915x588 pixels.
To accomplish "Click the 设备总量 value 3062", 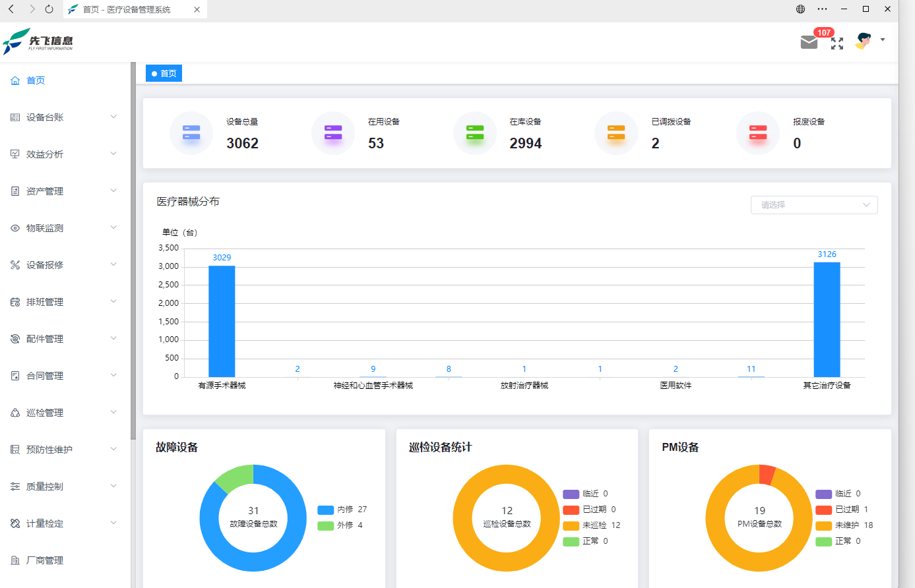I will (x=242, y=144).
